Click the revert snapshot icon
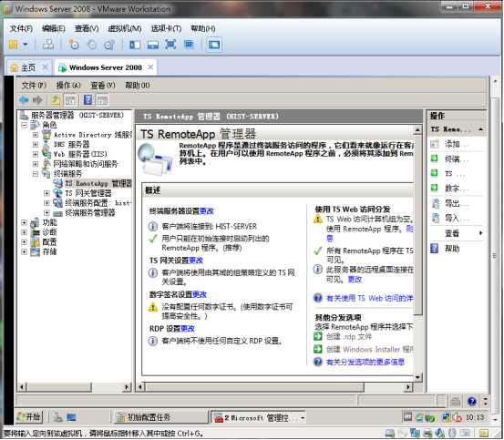The height and width of the screenshot is (440, 504). tap(92, 45)
